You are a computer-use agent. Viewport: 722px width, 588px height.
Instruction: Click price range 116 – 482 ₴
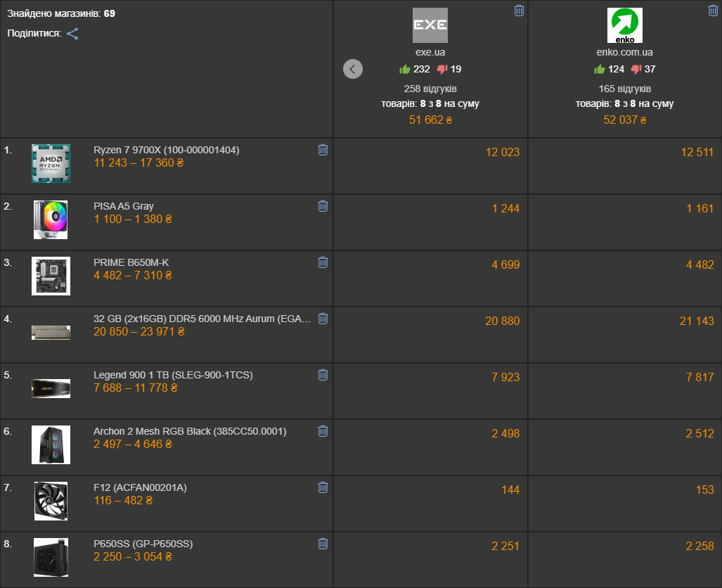123,500
